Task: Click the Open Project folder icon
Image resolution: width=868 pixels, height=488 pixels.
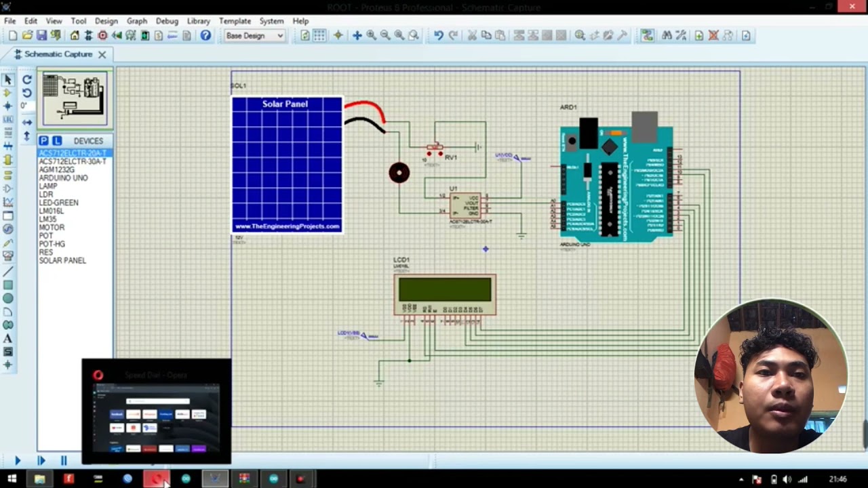Action: 27,35
